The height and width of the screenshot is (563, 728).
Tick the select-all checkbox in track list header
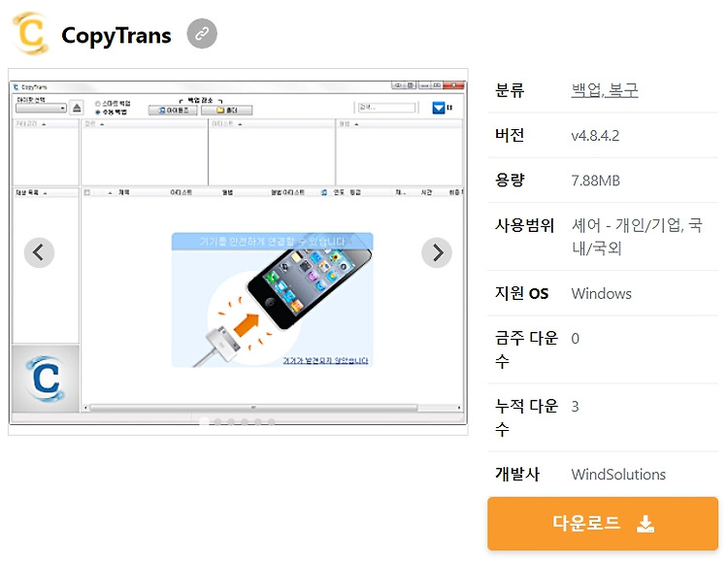tap(86, 192)
